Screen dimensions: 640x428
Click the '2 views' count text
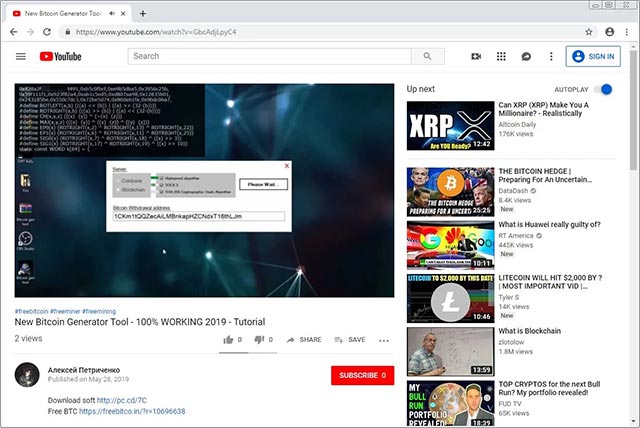(29, 338)
